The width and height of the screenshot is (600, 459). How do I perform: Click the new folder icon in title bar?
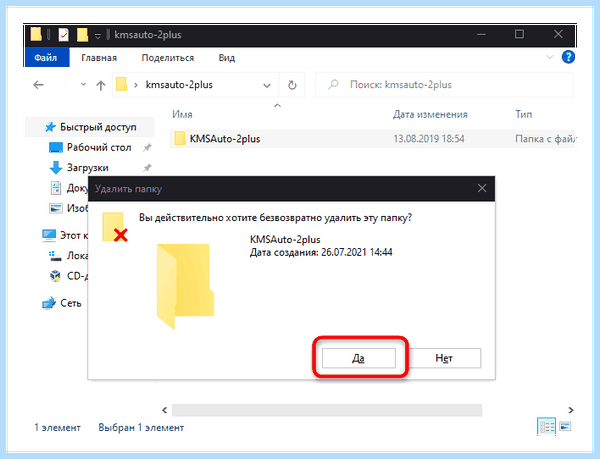(82, 35)
